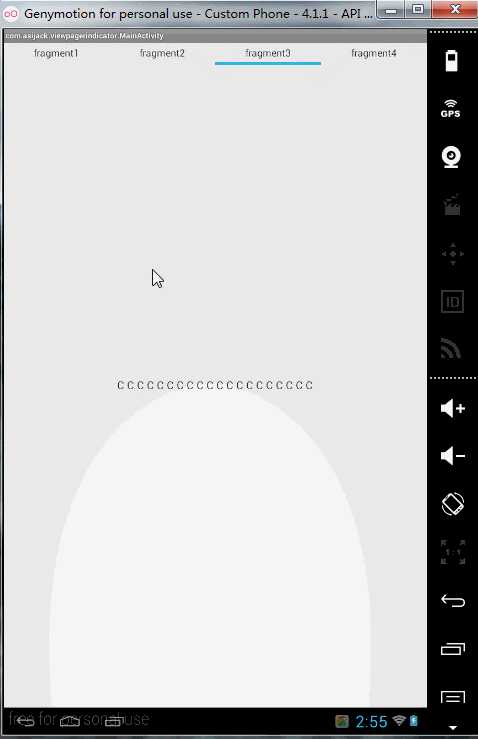Switch to the fragment2 tab
Viewport: 478px width, 739px height.
pyautogui.click(x=162, y=53)
